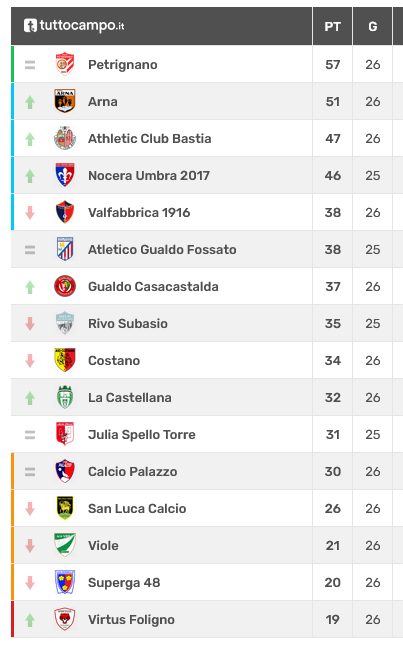Sort table by G column header

(373, 26)
